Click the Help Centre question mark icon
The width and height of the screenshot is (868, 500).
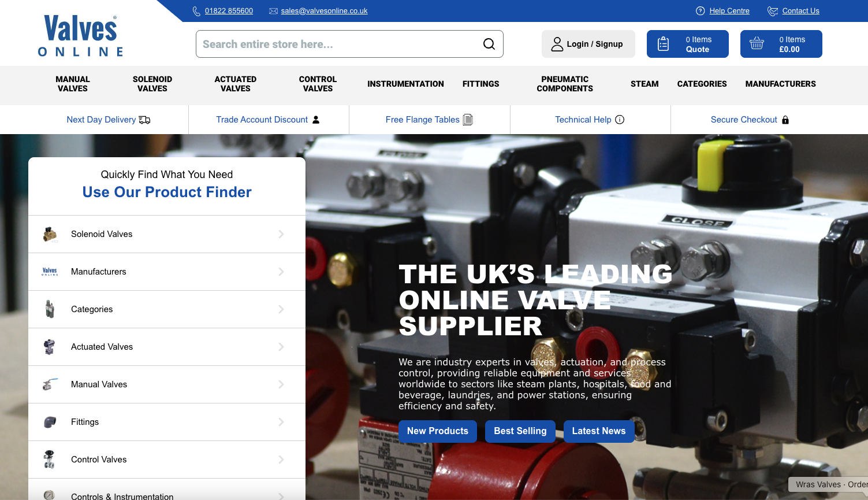tap(700, 10)
